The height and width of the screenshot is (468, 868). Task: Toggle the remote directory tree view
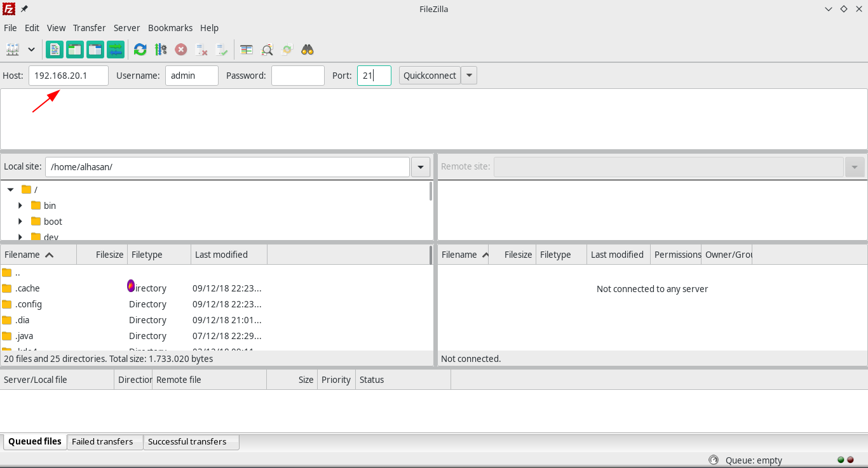tap(95, 49)
